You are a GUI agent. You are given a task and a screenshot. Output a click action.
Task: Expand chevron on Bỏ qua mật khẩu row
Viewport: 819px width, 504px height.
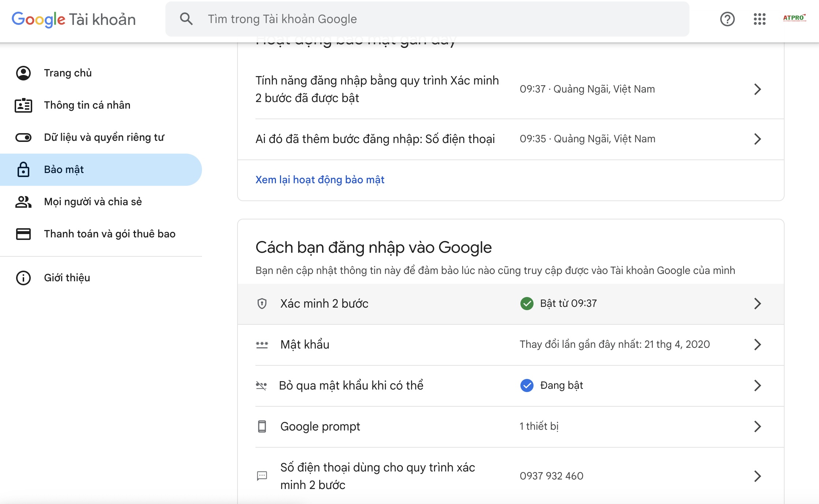(x=758, y=385)
